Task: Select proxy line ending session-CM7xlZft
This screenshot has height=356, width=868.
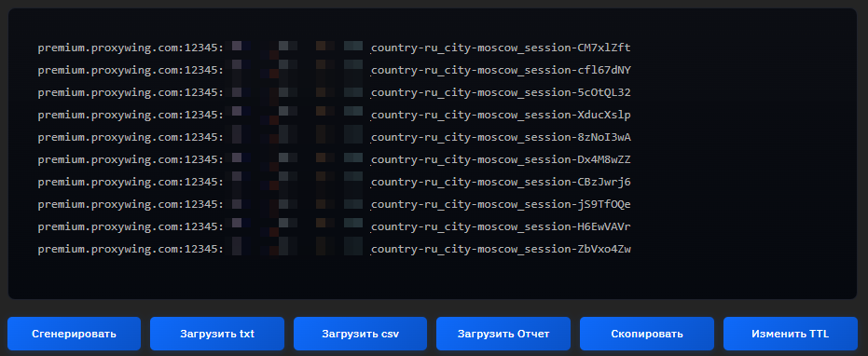Action: pos(335,48)
